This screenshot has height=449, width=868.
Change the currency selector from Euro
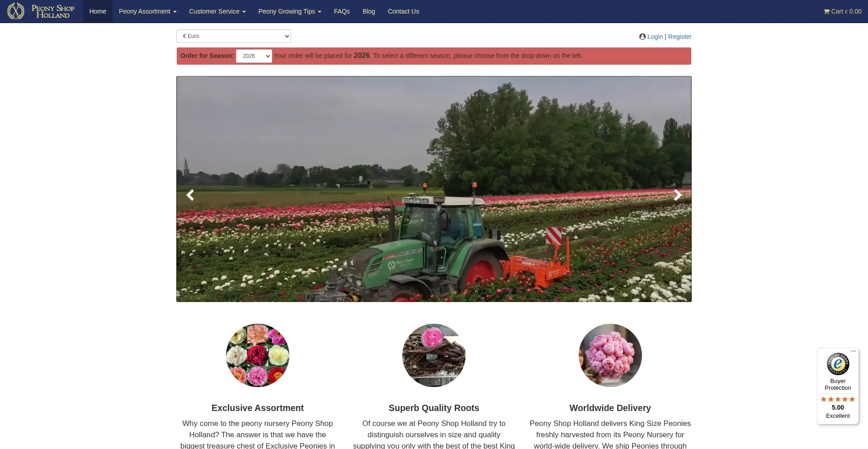tap(233, 36)
